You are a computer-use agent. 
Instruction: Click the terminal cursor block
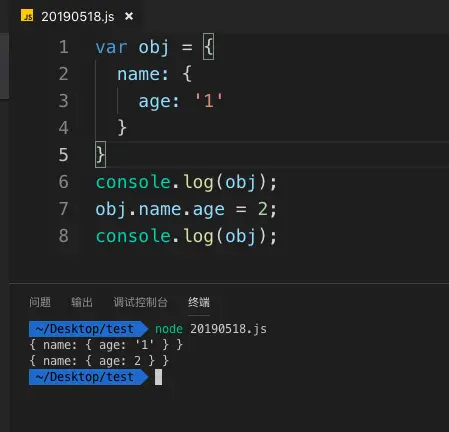coord(158,377)
